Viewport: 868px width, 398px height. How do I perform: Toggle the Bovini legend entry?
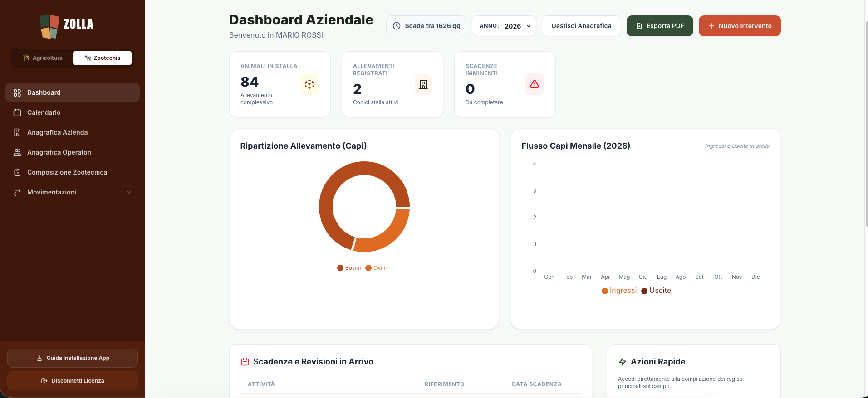click(349, 268)
